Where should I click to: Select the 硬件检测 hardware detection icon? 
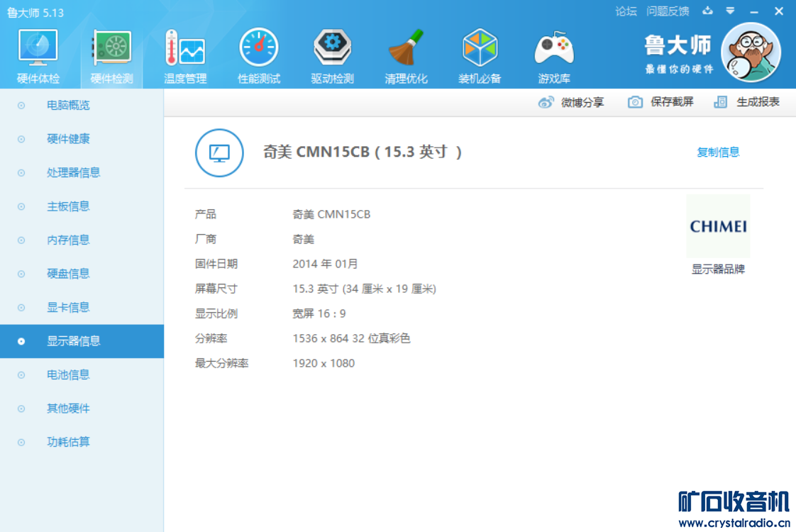111,48
